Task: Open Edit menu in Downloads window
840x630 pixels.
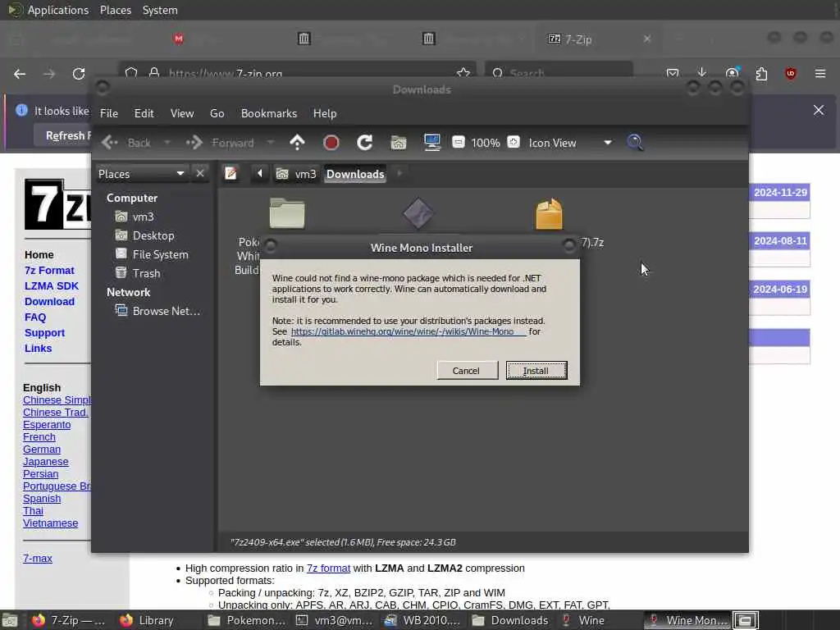Action: 144,113
